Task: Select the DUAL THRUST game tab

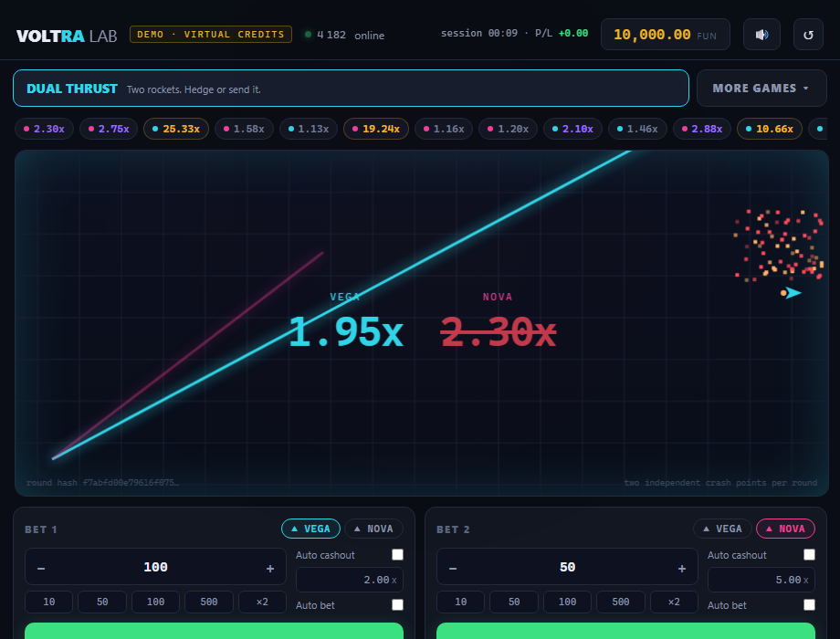Action: (x=351, y=88)
